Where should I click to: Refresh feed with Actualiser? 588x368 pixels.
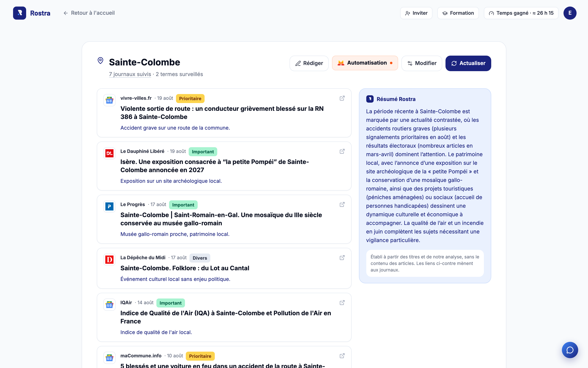click(x=468, y=63)
